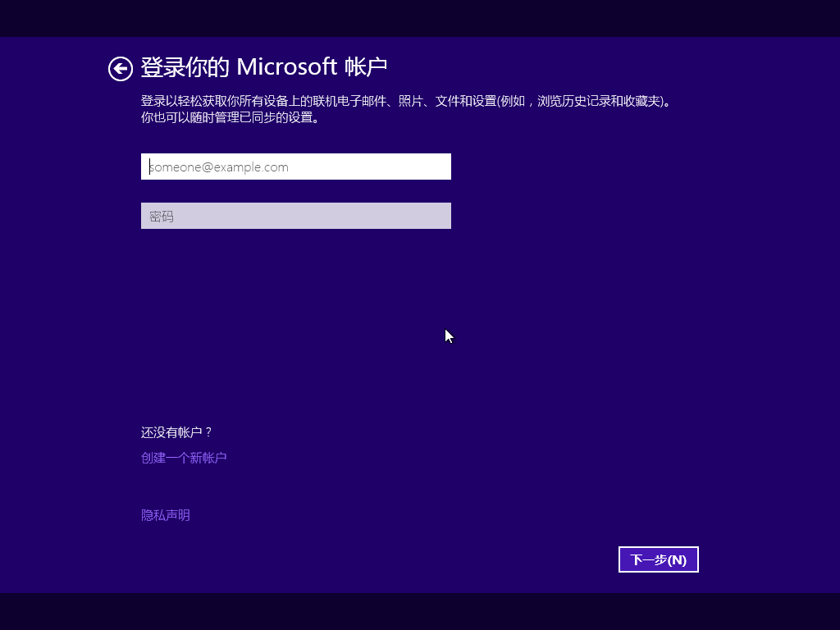Focus the someone@example.com email field
This screenshot has height=630, width=840.
(295, 167)
